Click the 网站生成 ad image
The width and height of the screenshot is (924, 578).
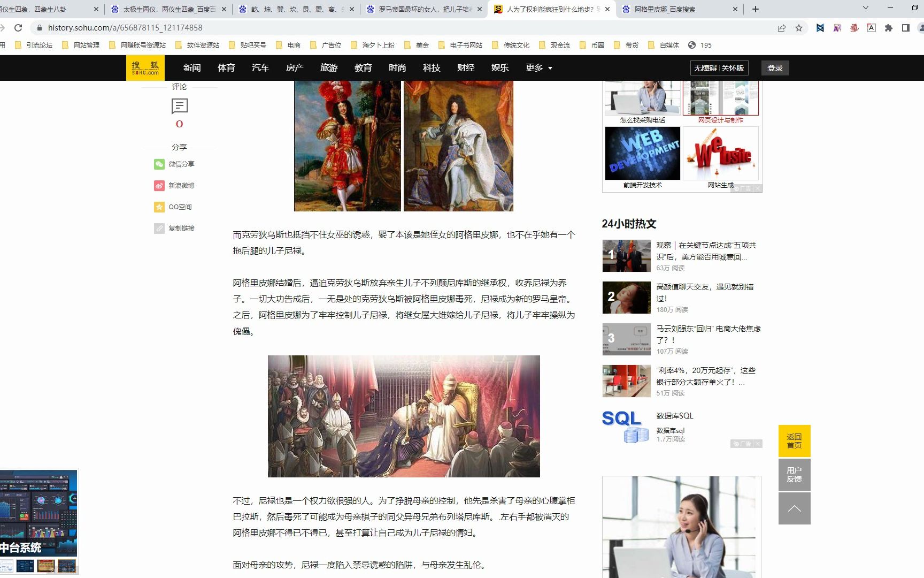pyautogui.click(x=721, y=153)
